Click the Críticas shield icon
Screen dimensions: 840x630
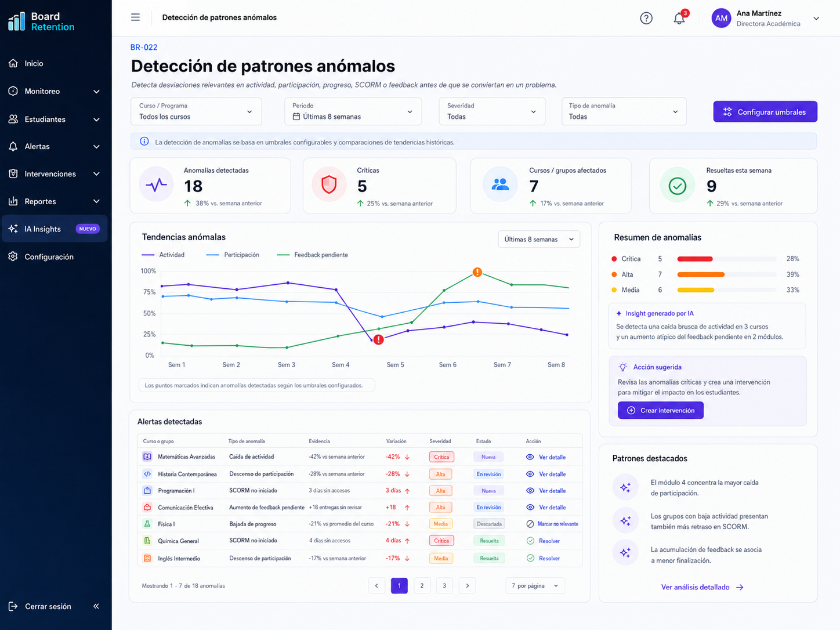click(x=329, y=185)
